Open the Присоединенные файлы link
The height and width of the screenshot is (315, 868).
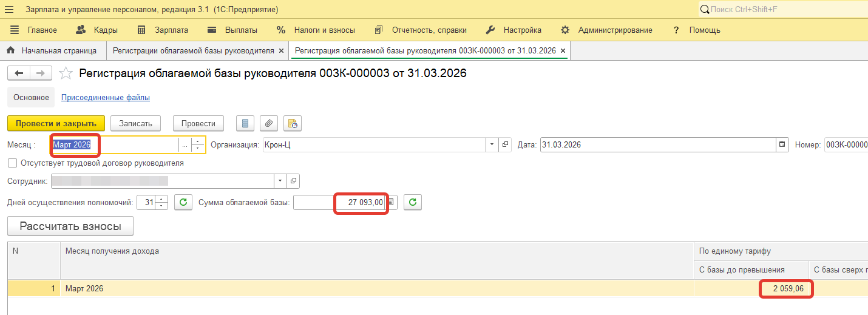pos(106,97)
